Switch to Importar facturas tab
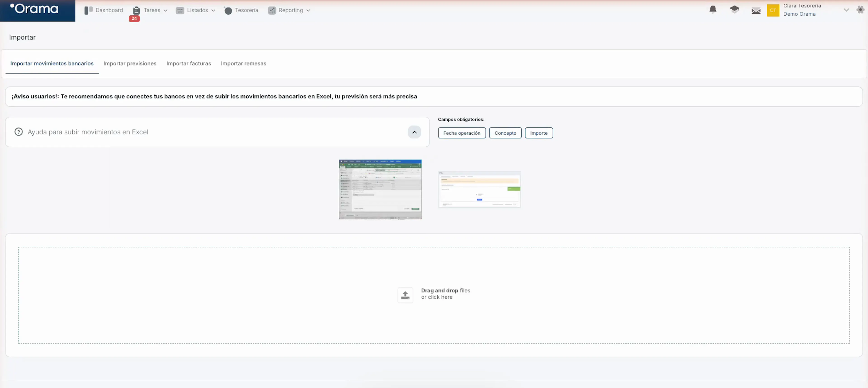The height and width of the screenshot is (388, 868). [188, 64]
